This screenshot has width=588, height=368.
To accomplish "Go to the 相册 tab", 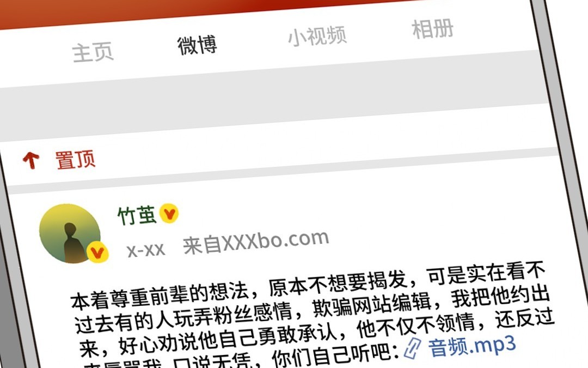I will [433, 29].
